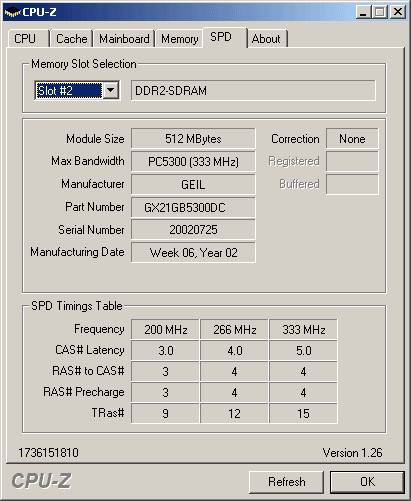Click the Correction None field

tap(352, 139)
